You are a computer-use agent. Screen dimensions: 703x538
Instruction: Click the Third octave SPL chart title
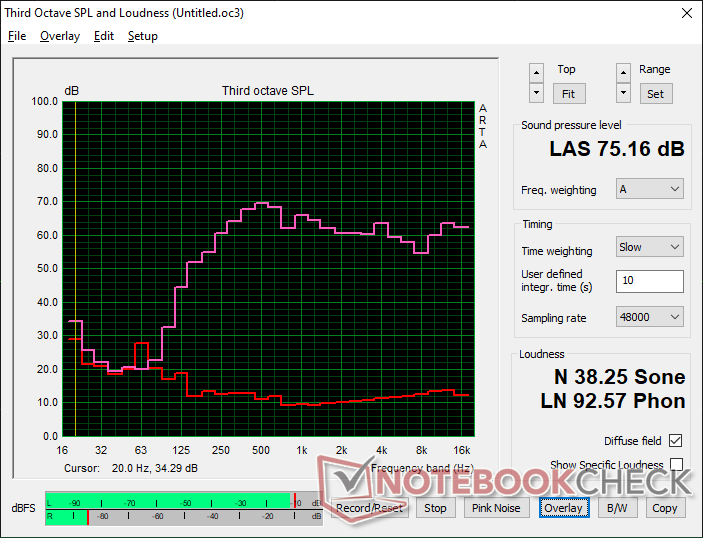pos(268,91)
